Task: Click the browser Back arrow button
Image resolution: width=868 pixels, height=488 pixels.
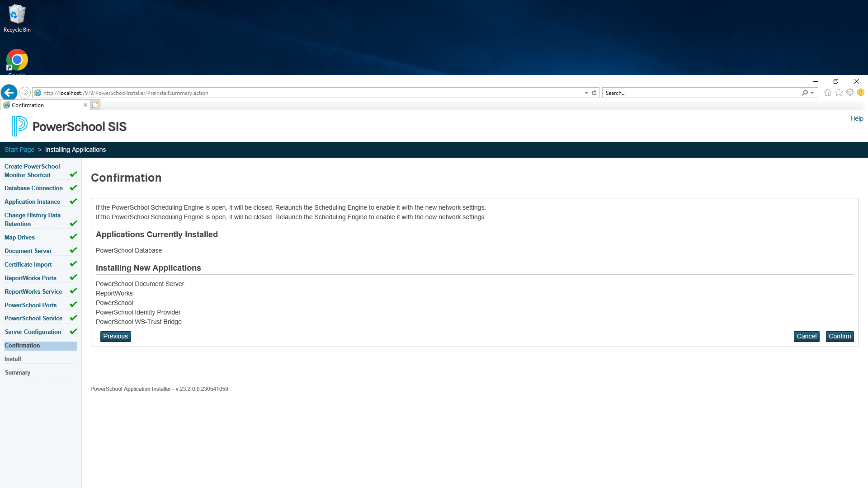Action: click(x=9, y=93)
